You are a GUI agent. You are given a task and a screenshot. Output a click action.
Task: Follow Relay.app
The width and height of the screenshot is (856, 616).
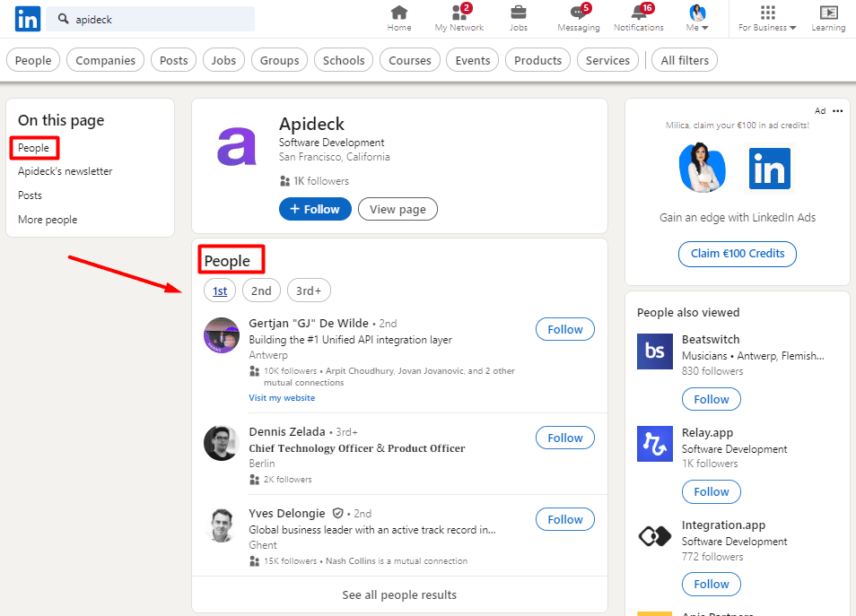[712, 491]
